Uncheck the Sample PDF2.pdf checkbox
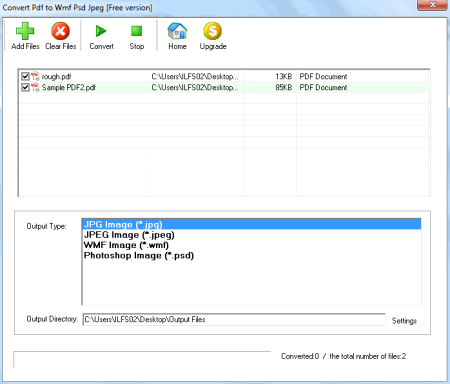This screenshot has width=450, height=384. [x=25, y=87]
